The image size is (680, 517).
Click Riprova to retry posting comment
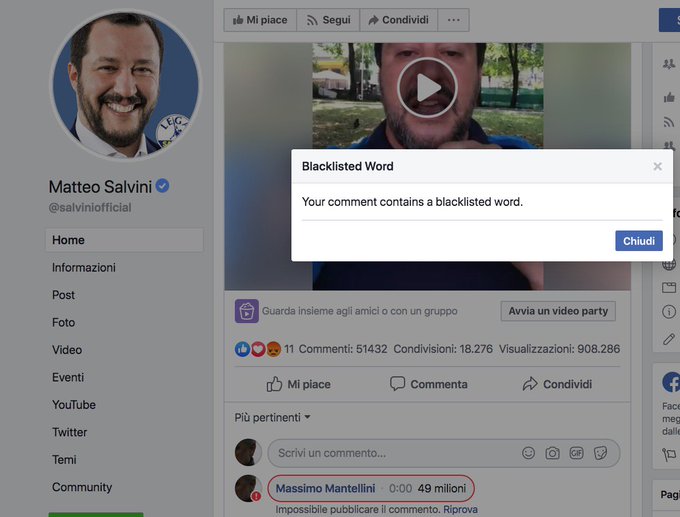tap(460, 509)
